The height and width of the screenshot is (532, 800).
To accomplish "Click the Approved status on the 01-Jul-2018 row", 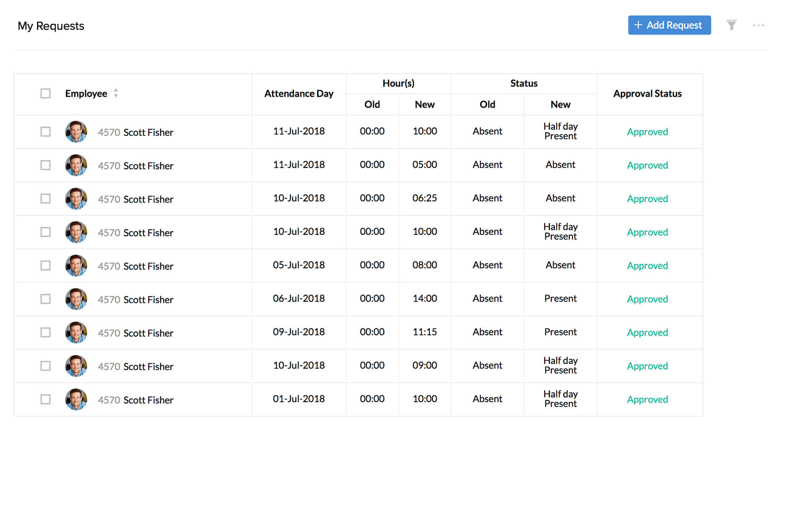I will pos(647,399).
